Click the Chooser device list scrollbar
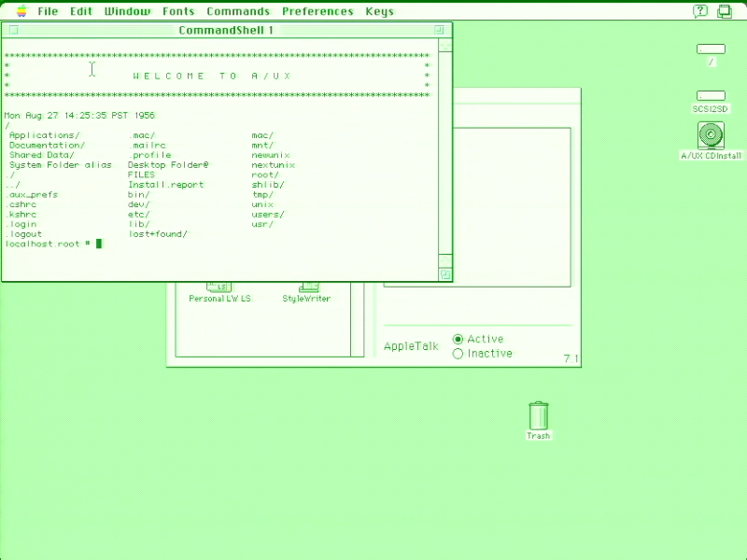This screenshot has height=560, width=747. click(x=358, y=319)
